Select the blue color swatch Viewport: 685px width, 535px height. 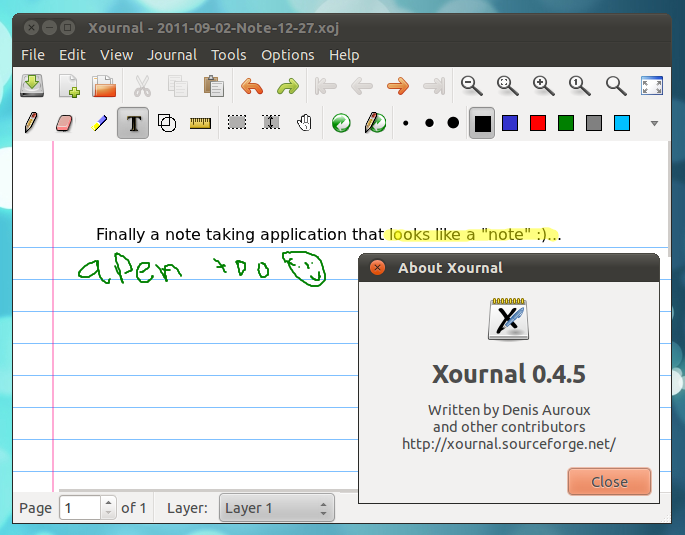coord(510,123)
